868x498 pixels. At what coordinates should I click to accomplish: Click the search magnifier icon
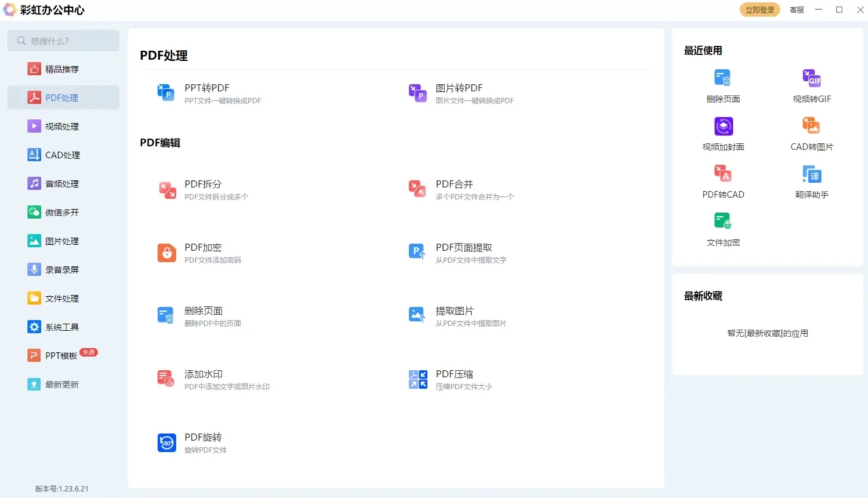[x=21, y=41]
